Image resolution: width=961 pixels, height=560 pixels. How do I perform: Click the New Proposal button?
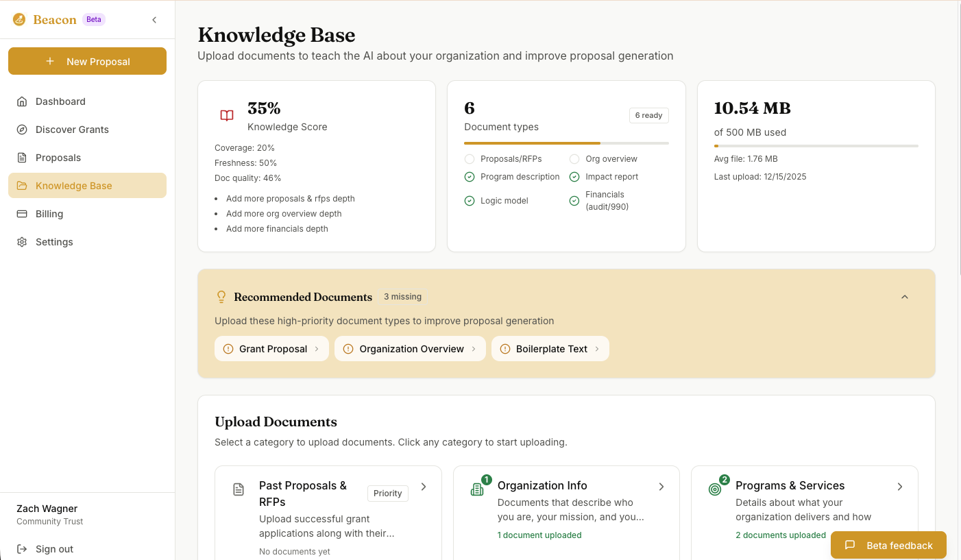pyautogui.click(x=87, y=61)
